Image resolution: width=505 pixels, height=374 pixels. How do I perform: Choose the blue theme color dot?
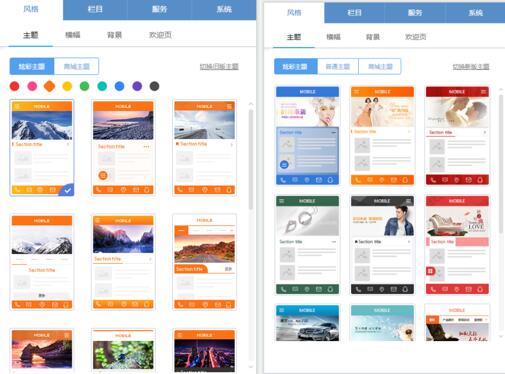coord(119,86)
